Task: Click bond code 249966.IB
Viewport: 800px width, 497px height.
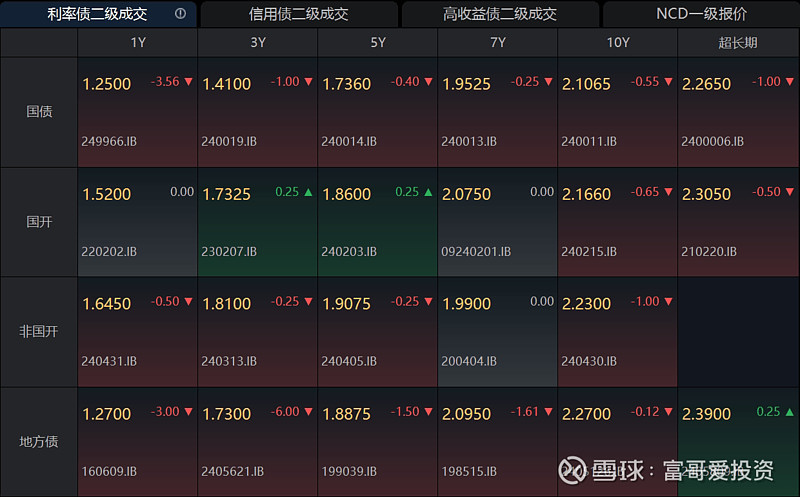Action: point(109,141)
